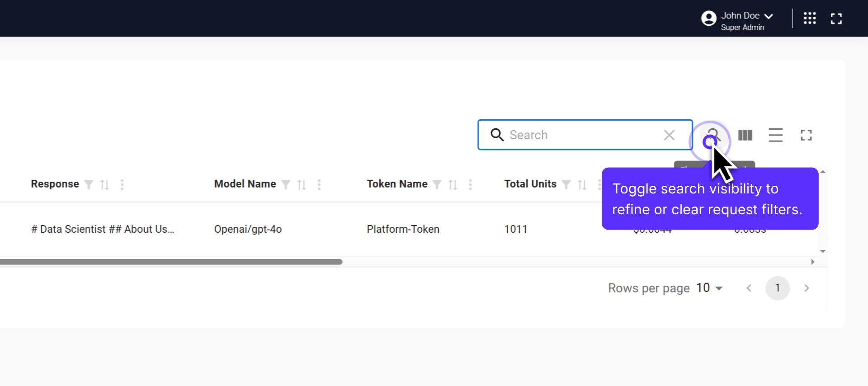Expand the Rows per page dropdown

[x=710, y=288]
